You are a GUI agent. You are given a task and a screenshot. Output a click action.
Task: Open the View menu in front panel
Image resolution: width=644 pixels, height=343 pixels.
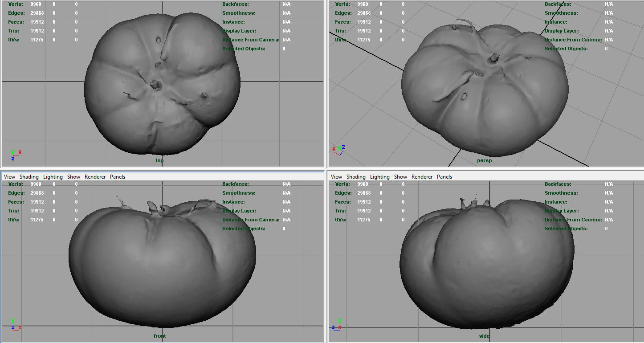click(9, 177)
